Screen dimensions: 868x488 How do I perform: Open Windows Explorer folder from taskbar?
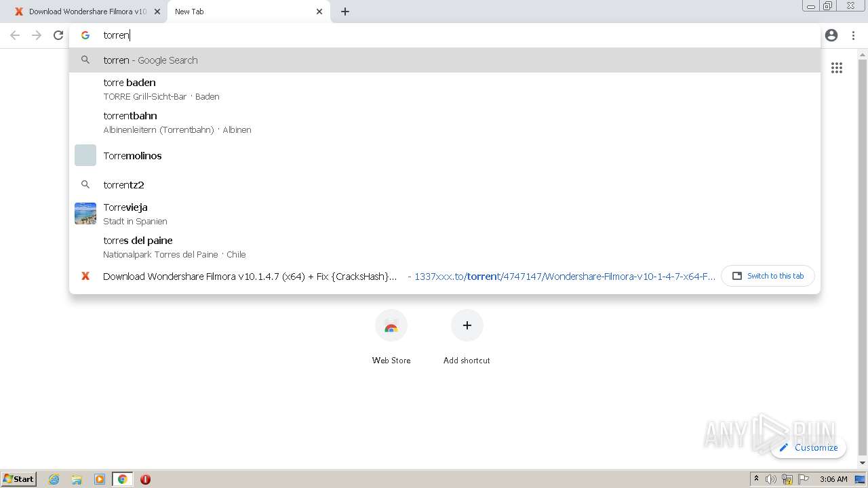[x=77, y=479]
